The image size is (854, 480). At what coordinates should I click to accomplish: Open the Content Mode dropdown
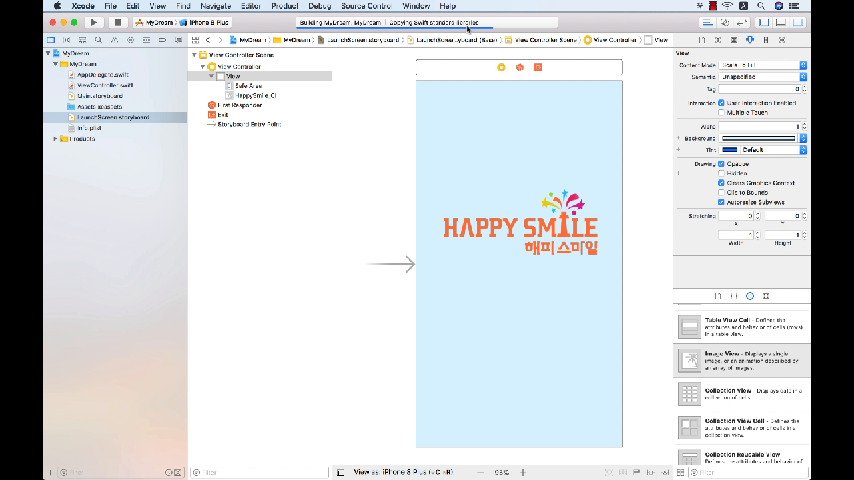762,65
